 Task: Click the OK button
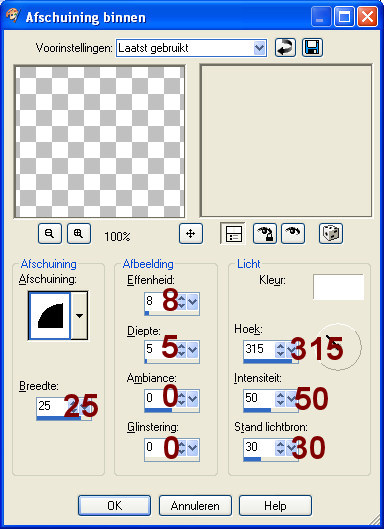coord(114,505)
